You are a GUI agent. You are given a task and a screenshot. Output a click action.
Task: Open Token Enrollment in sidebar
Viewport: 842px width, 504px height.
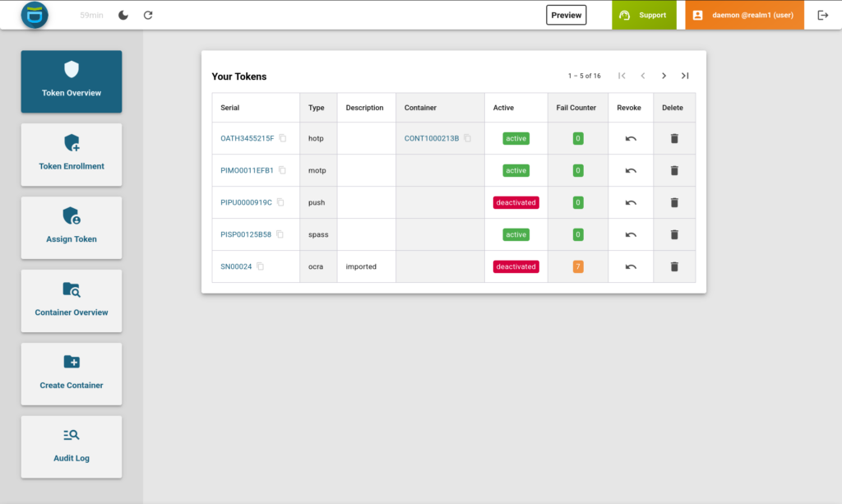pyautogui.click(x=72, y=155)
